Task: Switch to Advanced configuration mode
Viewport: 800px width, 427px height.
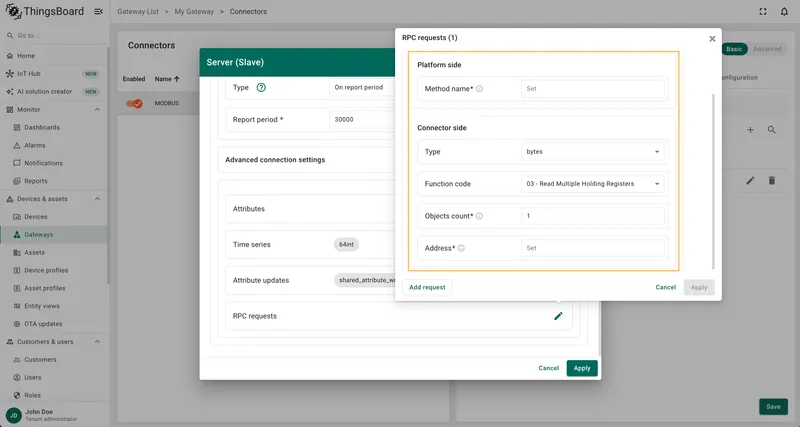Action: tap(767, 49)
